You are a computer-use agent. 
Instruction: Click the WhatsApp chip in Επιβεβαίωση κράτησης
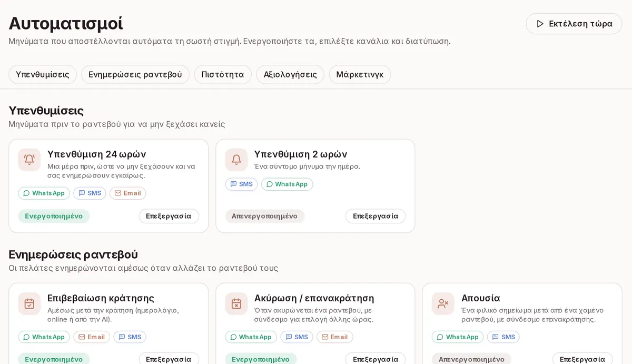tap(44, 337)
